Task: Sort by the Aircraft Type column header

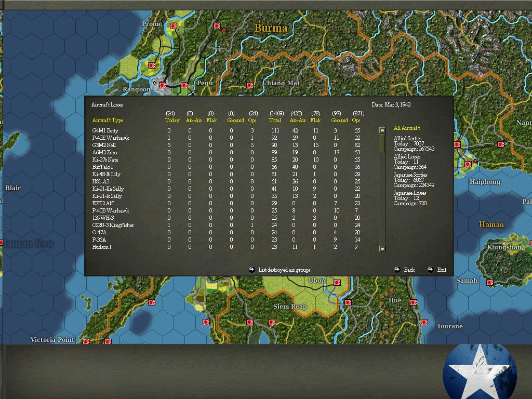Action: click(x=108, y=120)
